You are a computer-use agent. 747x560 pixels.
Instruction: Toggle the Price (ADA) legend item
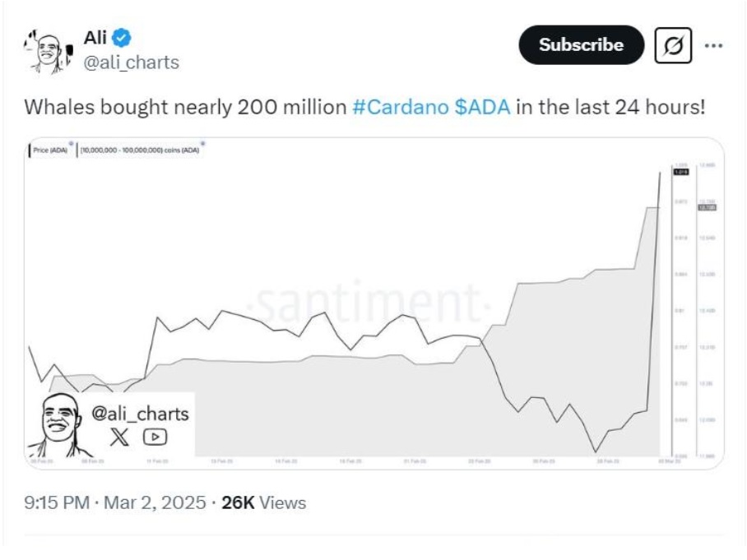(x=51, y=150)
